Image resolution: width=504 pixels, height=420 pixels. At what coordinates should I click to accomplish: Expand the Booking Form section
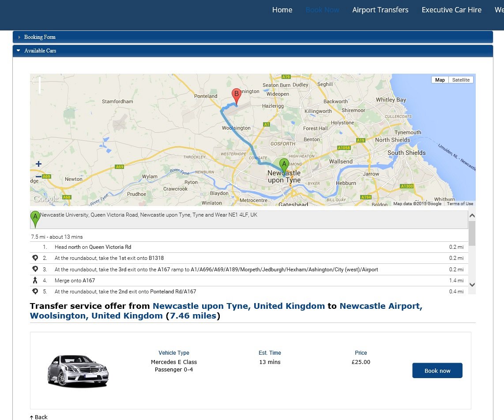pos(40,37)
